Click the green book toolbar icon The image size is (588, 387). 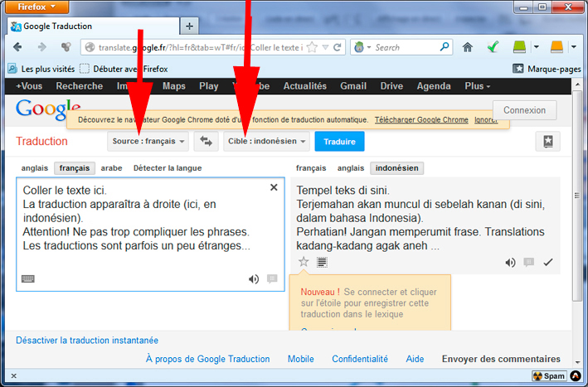pos(520,47)
